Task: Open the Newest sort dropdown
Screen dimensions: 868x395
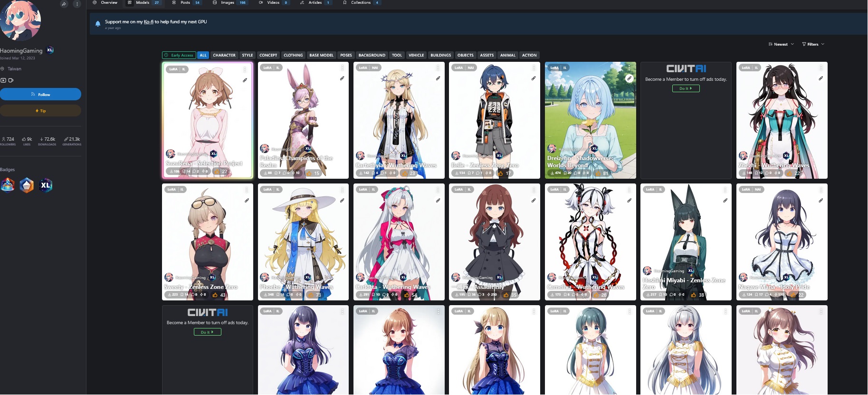Action: pos(781,44)
